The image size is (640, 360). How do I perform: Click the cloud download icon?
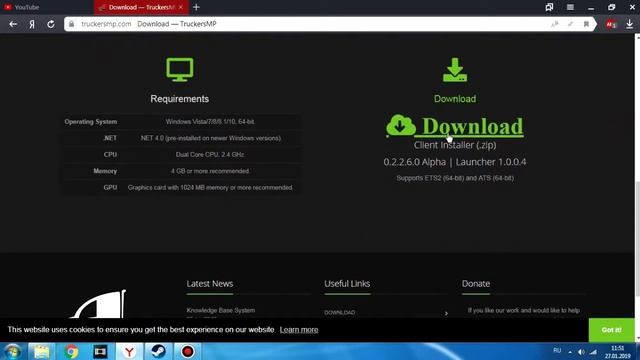(x=401, y=125)
